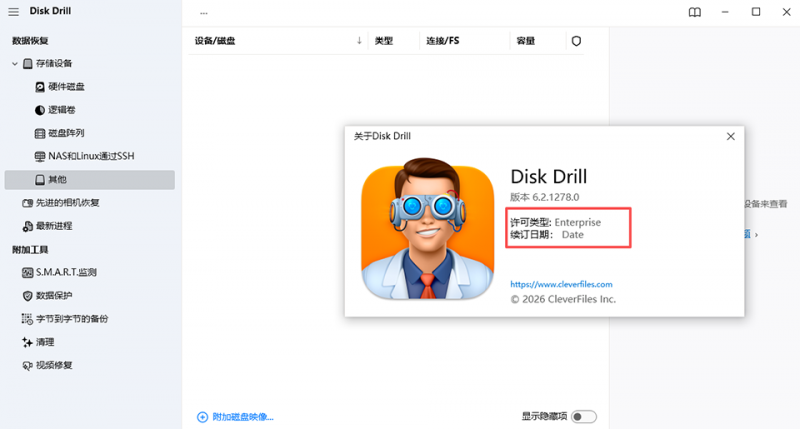Click 附加磁盘映像 attach disk image link
Screen dimensions: 800x429
[243, 417]
